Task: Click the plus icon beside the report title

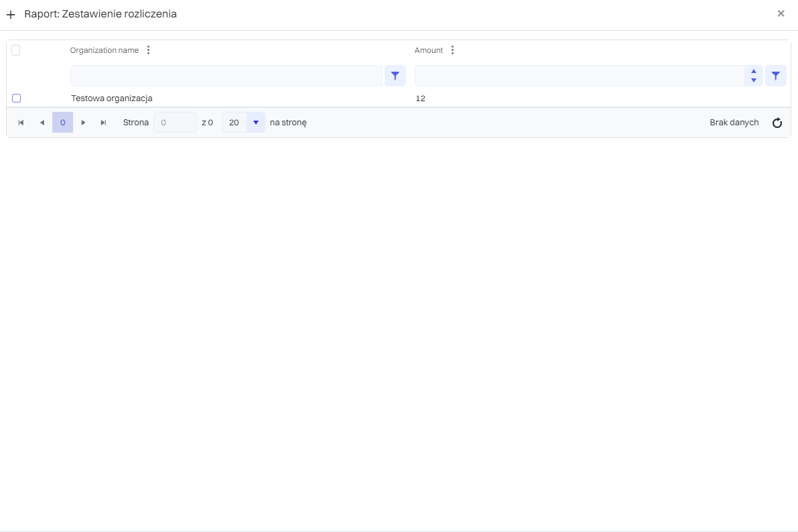Action: click(x=11, y=14)
